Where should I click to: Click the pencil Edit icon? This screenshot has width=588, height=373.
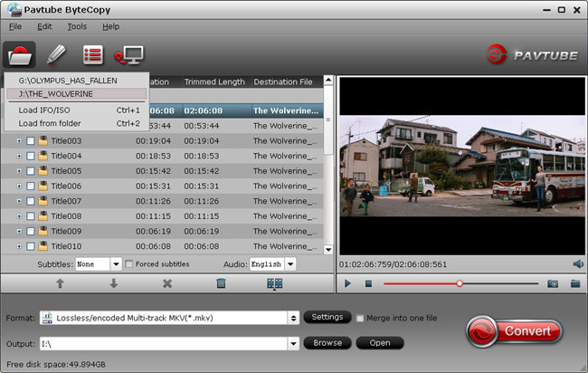click(x=56, y=54)
